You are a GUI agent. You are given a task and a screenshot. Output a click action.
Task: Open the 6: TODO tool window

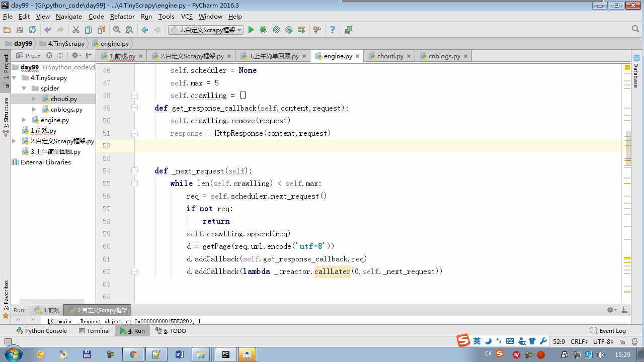171,331
